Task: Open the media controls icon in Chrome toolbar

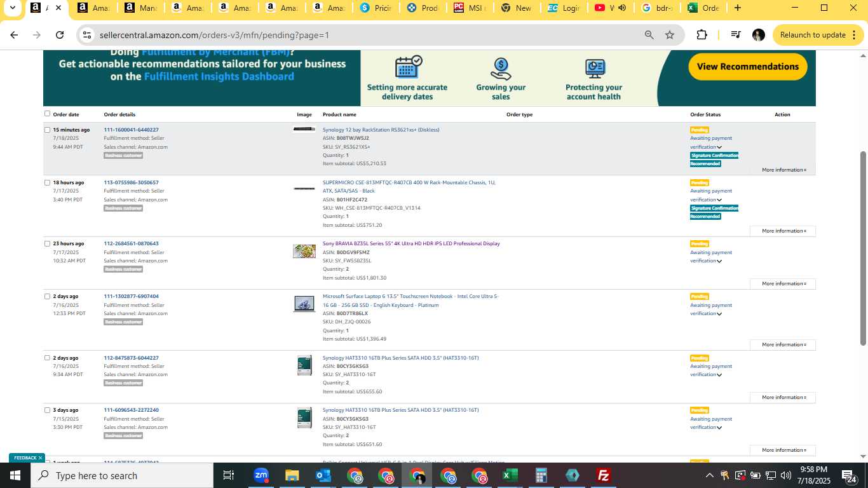Action: point(735,35)
